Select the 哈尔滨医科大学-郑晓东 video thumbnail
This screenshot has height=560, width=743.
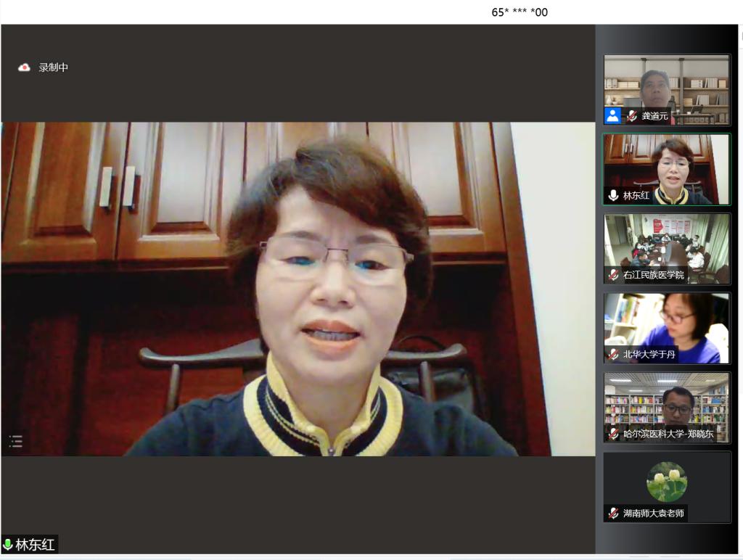click(x=666, y=401)
